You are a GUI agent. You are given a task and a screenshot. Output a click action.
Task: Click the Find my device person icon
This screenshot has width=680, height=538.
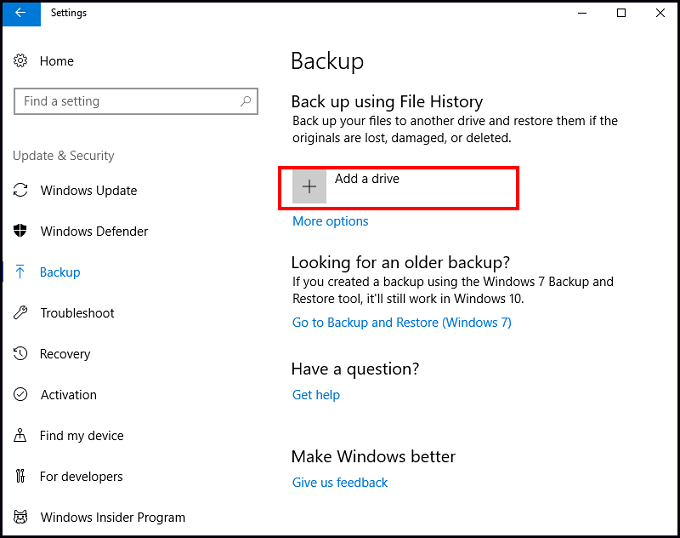(x=20, y=436)
